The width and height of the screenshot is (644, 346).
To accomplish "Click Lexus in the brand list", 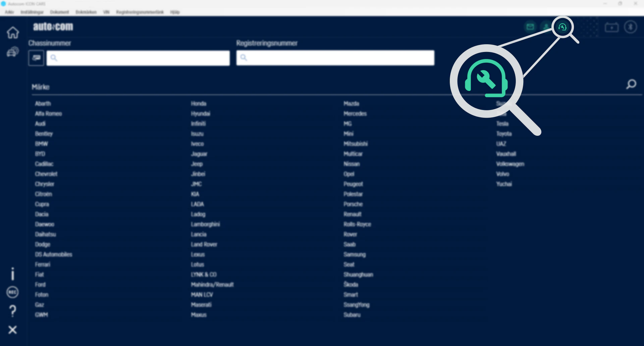I will [198, 254].
